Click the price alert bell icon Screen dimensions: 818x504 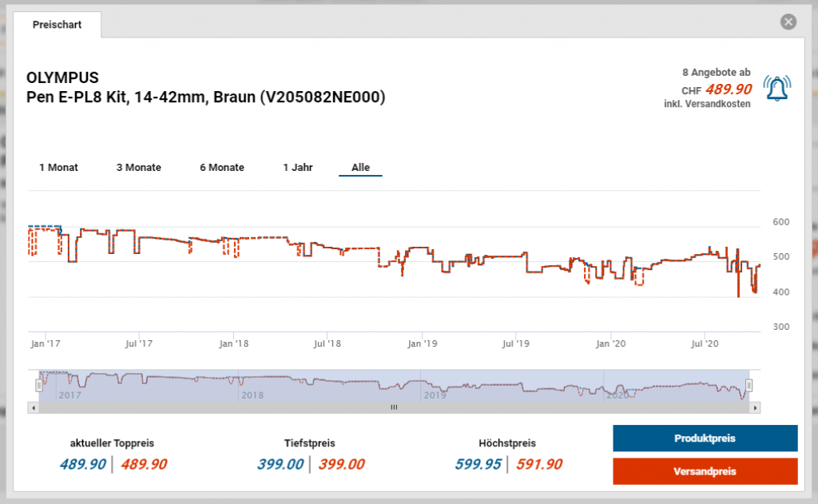pos(775,88)
